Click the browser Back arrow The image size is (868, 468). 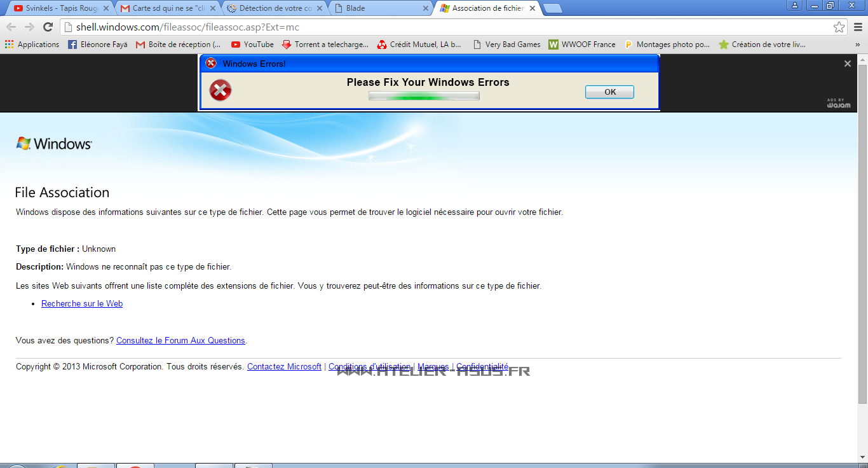pyautogui.click(x=11, y=27)
